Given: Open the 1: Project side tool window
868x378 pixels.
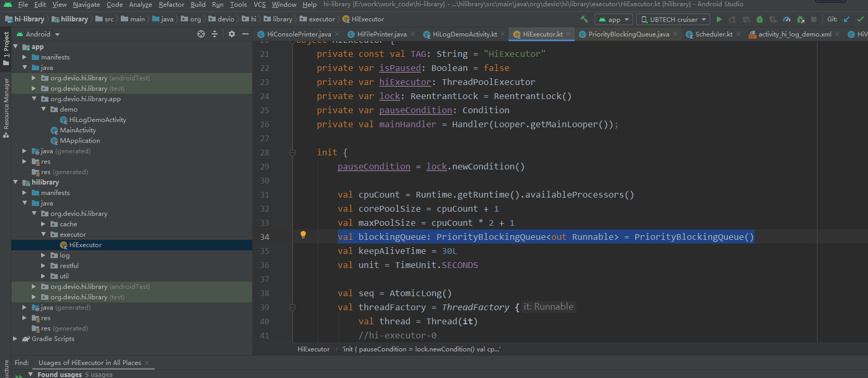Looking at the screenshot, I should pyautogui.click(x=6, y=48).
